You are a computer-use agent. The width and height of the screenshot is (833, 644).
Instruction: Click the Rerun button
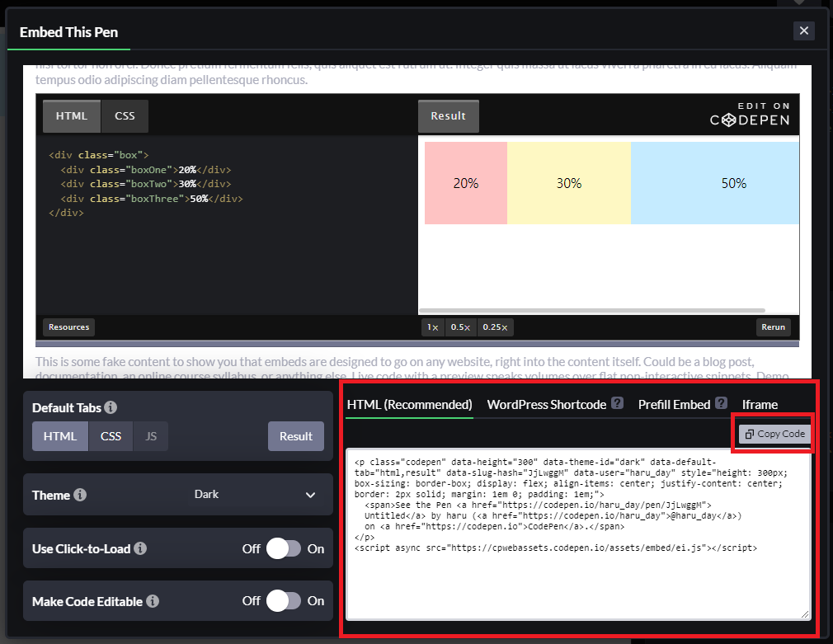(x=773, y=327)
